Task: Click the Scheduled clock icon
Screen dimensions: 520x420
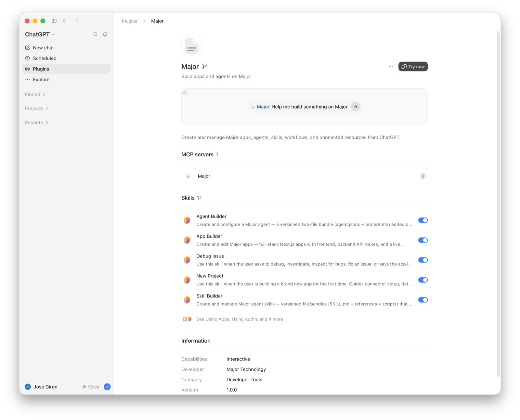Action: tap(28, 58)
